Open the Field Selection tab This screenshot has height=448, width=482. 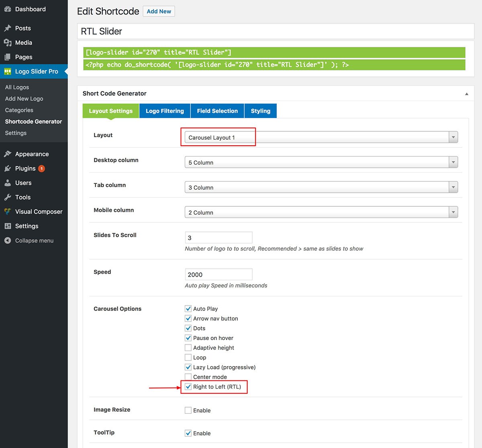click(x=217, y=111)
